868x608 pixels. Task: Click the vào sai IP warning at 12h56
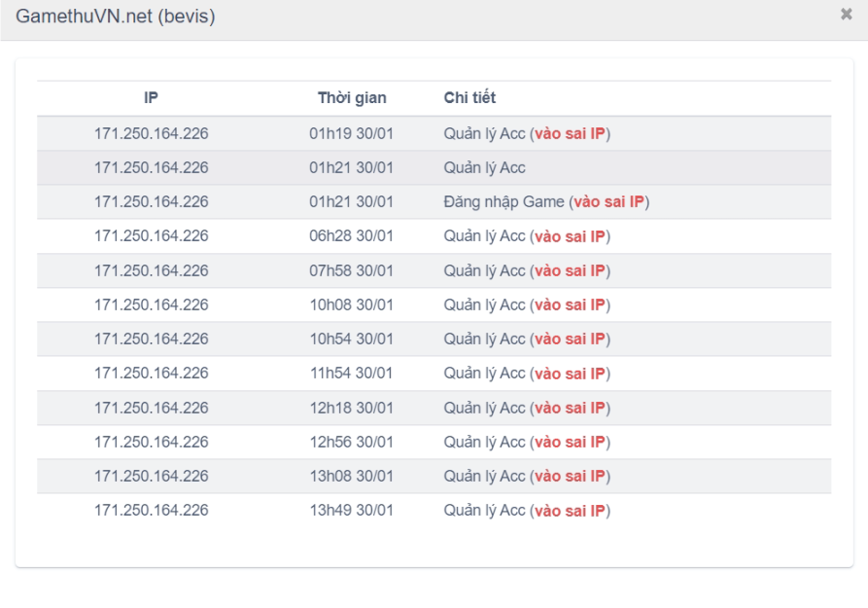coord(570,442)
